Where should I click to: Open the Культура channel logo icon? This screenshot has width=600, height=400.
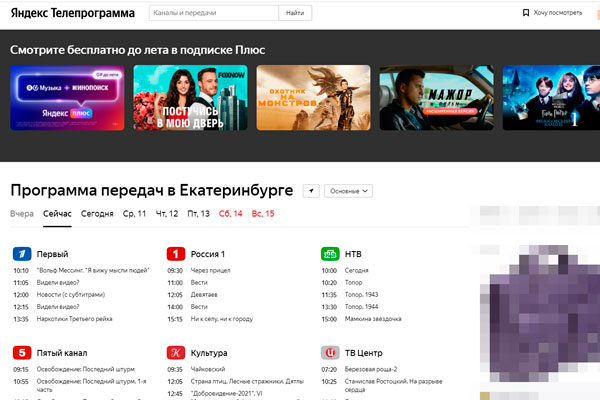coord(176,353)
